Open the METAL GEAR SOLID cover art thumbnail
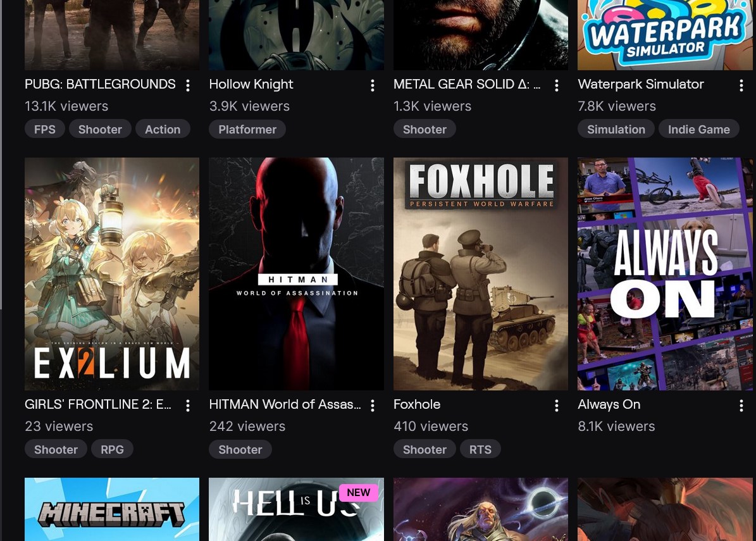Image resolution: width=756 pixels, height=541 pixels. point(481,35)
